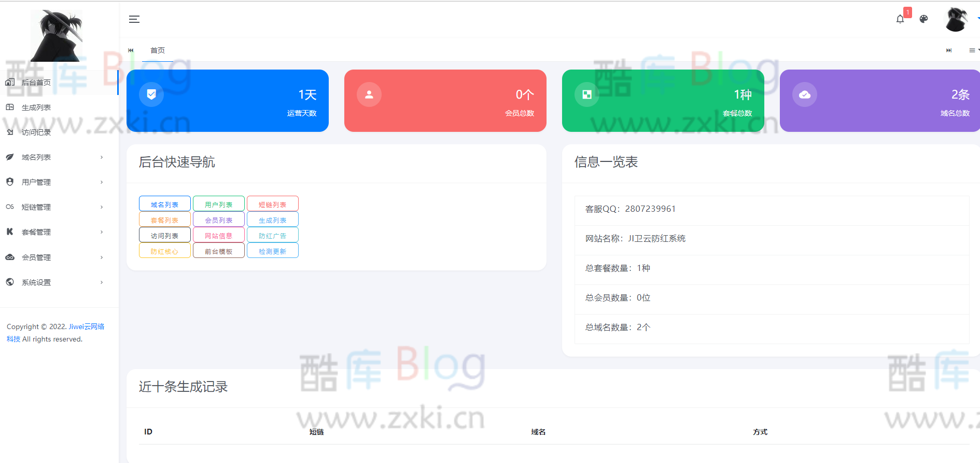This screenshot has width=980, height=463.
Task: Click the 域名列表 quick nav button
Action: click(165, 204)
